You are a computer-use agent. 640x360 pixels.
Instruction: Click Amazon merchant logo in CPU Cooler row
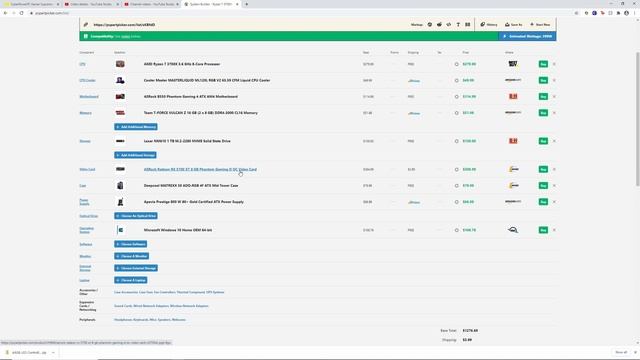tap(513, 80)
